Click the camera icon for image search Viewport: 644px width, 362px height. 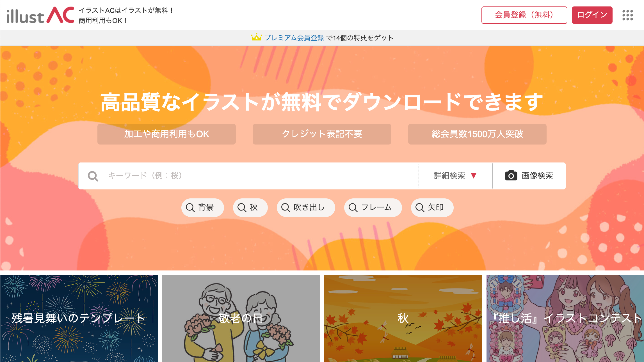511,175
